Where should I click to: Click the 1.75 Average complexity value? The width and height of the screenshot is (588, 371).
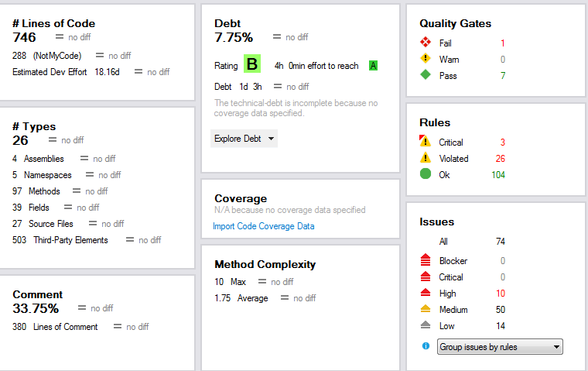pyautogui.click(x=241, y=298)
